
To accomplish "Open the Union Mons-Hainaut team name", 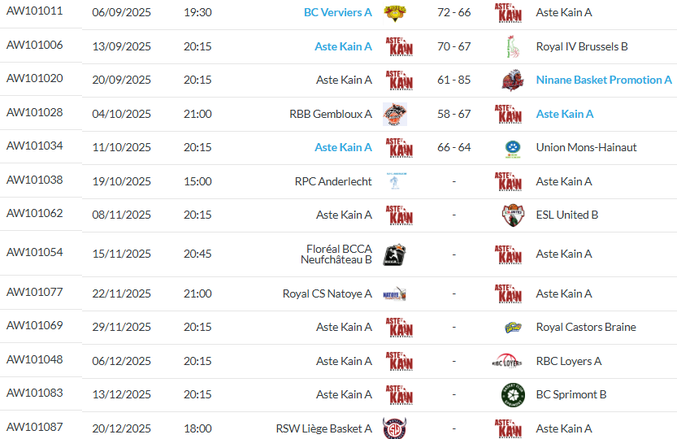I will pos(585,148).
